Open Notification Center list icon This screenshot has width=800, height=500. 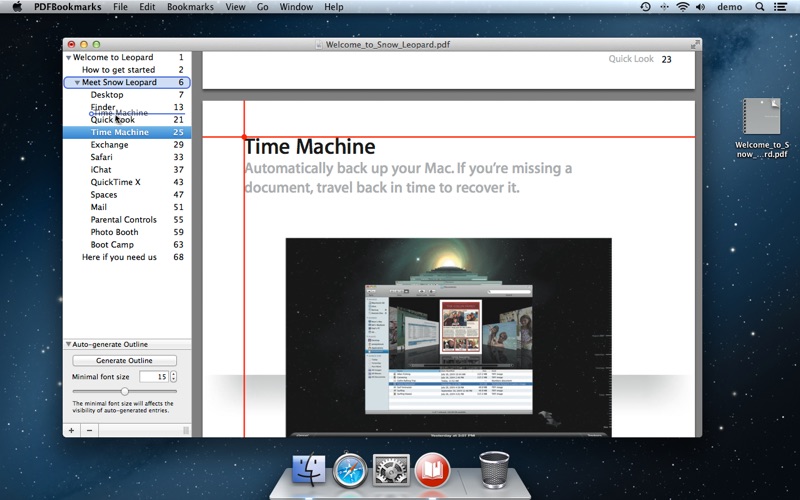(x=780, y=7)
